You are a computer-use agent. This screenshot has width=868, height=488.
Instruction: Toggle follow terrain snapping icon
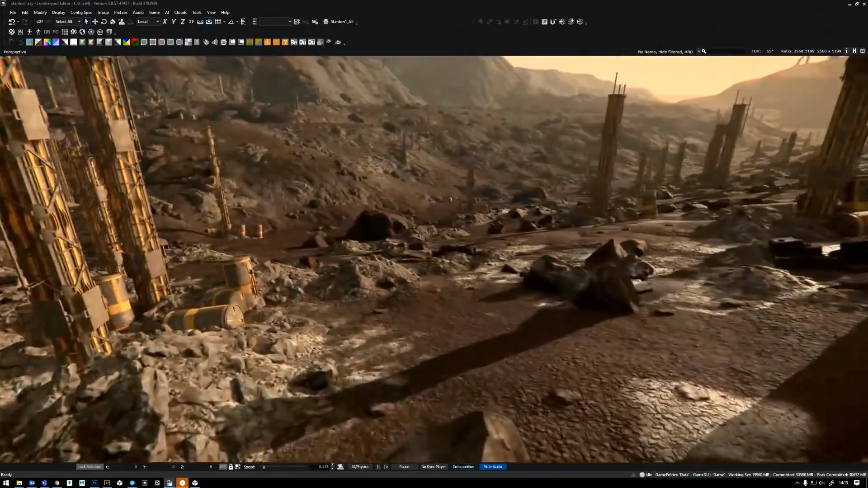[x=200, y=22]
